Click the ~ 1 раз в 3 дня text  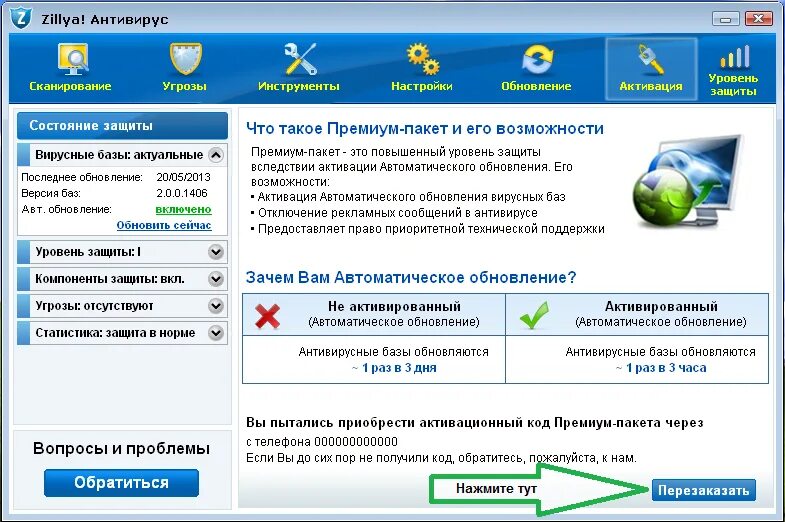click(394, 368)
